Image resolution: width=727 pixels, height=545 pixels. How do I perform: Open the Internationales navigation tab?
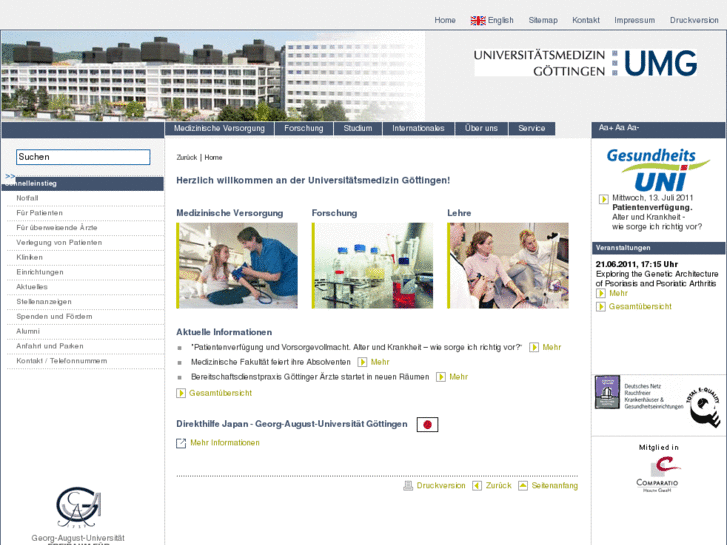point(418,128)
